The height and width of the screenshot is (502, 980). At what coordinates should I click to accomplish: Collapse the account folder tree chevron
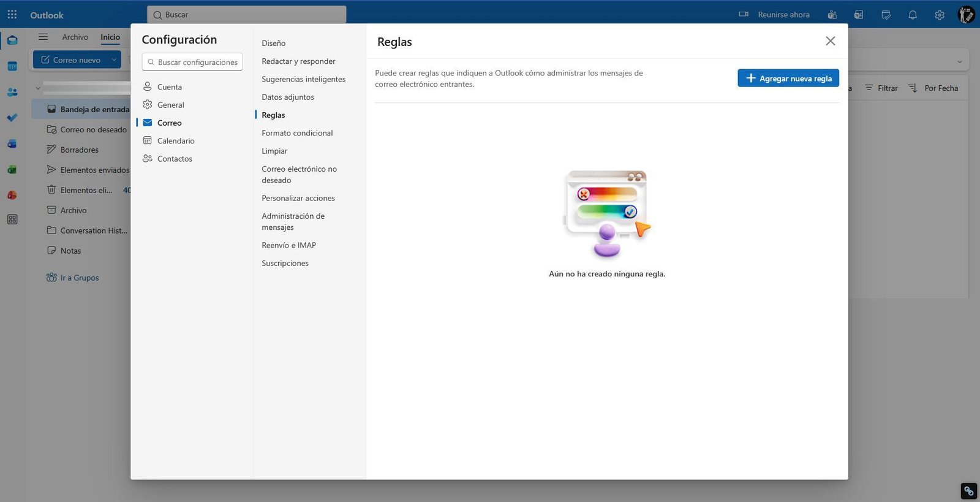click(38, 88)
